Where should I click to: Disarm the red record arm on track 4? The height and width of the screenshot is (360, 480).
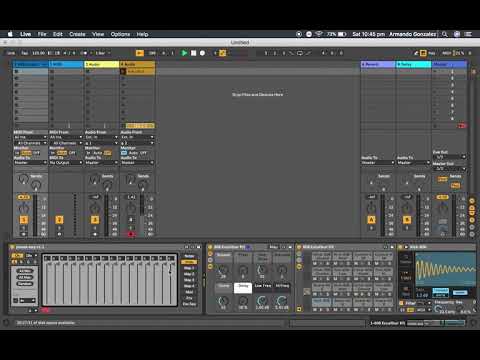[x=131, y=234]
